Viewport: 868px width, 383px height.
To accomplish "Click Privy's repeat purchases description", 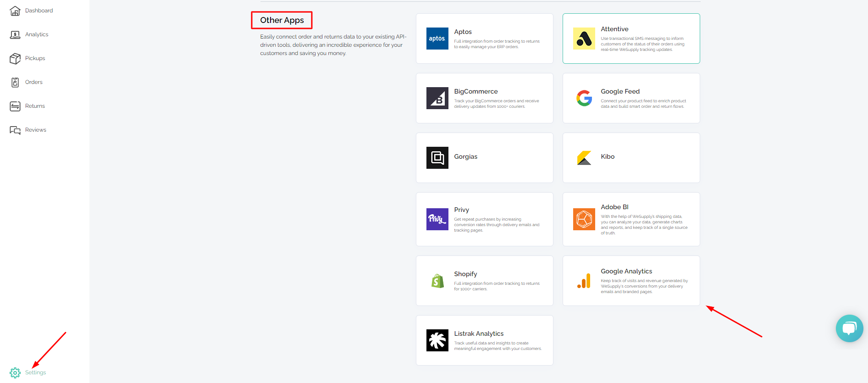I will (497, 225).
